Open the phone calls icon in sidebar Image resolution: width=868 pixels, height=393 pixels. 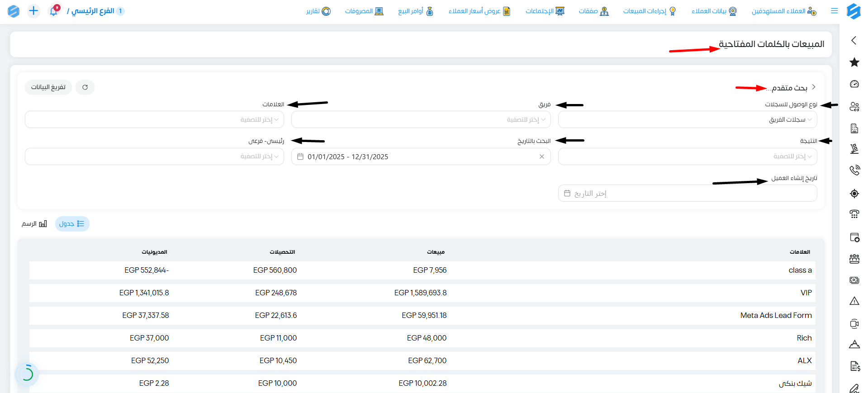click(x=854, y=170)
